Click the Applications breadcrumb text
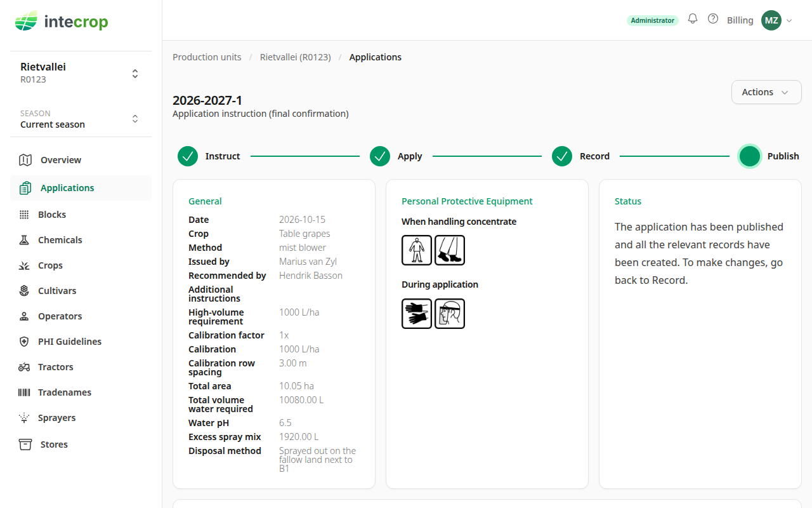 pyautogui.click(x=376, y=57)
